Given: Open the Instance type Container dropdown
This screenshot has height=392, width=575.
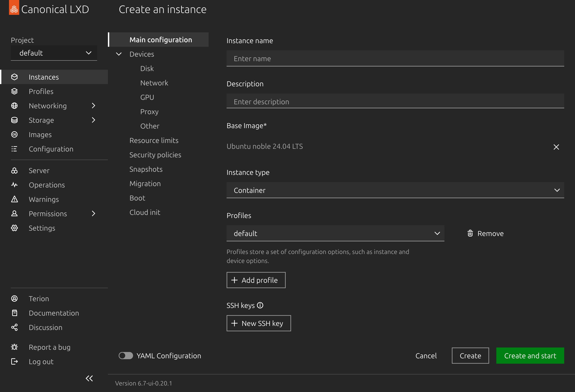Looking at the screenshot, I should pos(395,190).
